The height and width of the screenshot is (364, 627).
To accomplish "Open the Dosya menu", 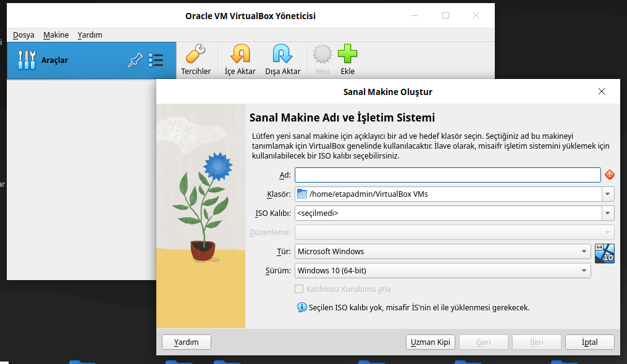I will click(23, 35).
